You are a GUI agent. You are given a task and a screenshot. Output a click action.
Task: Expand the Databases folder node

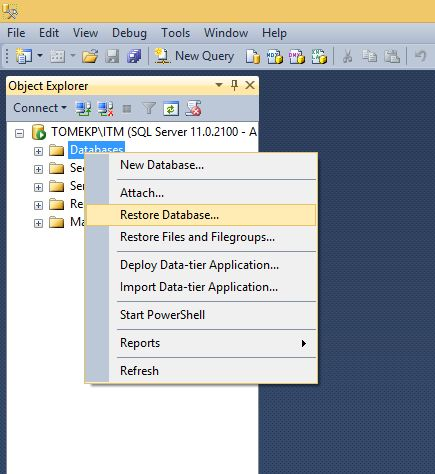pos(38,151)
